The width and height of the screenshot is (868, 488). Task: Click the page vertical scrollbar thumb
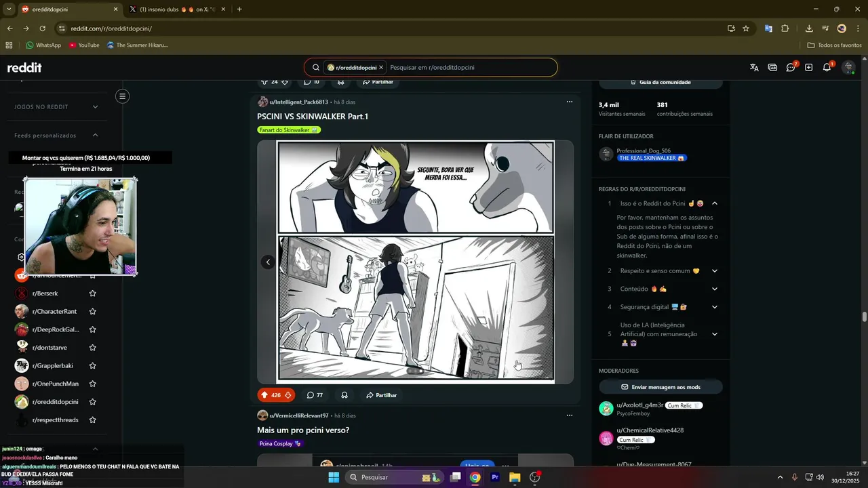pyautogui.click(x=865, y=317)
